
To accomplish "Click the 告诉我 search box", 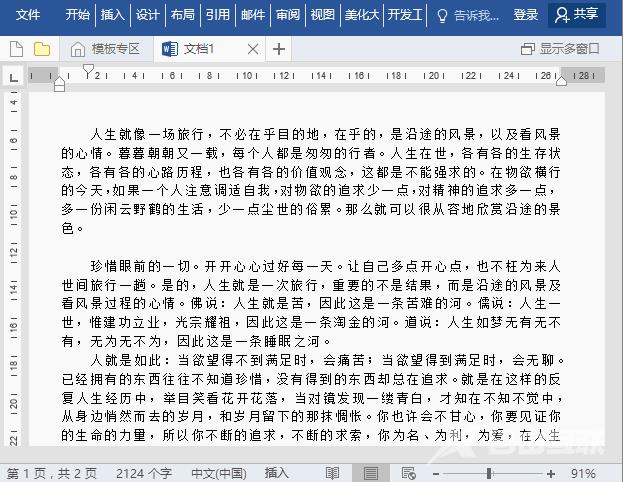I will tap(466, 15).
